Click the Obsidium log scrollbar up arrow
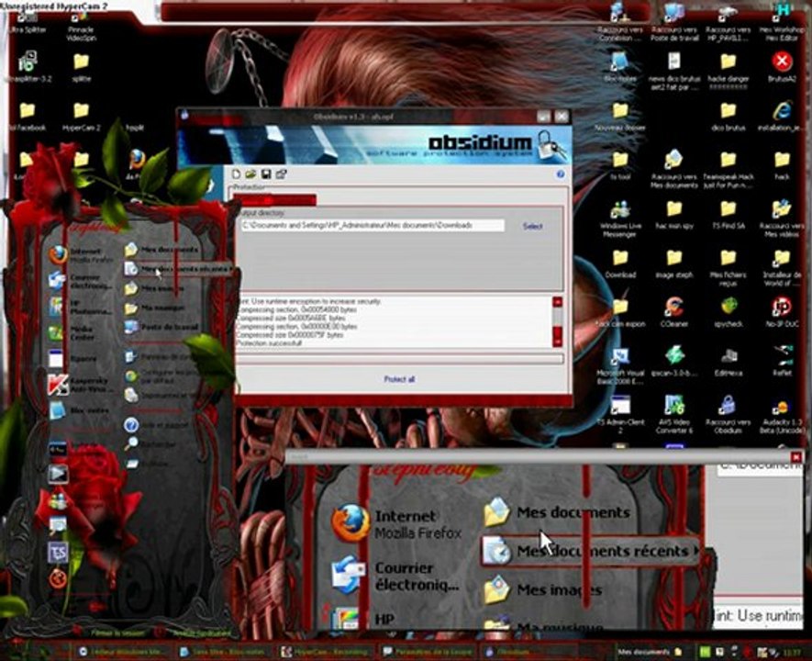The width and height of the screenshot is (812, 661). coord(557,302)
